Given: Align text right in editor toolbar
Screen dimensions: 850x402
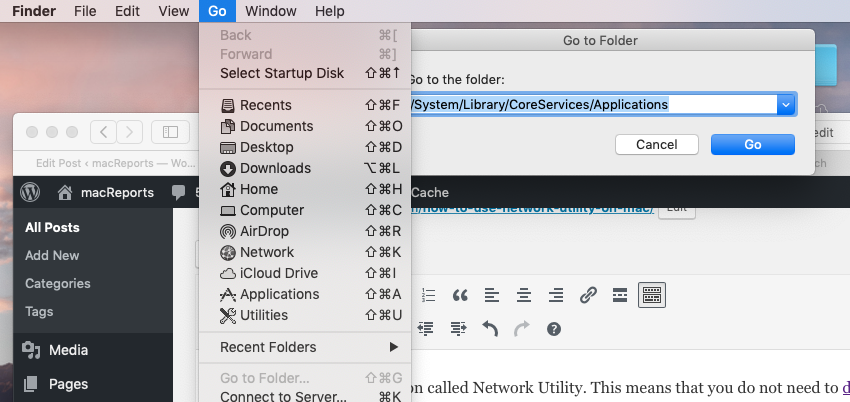Looking at the screenshot, I should tap(556, 295).
